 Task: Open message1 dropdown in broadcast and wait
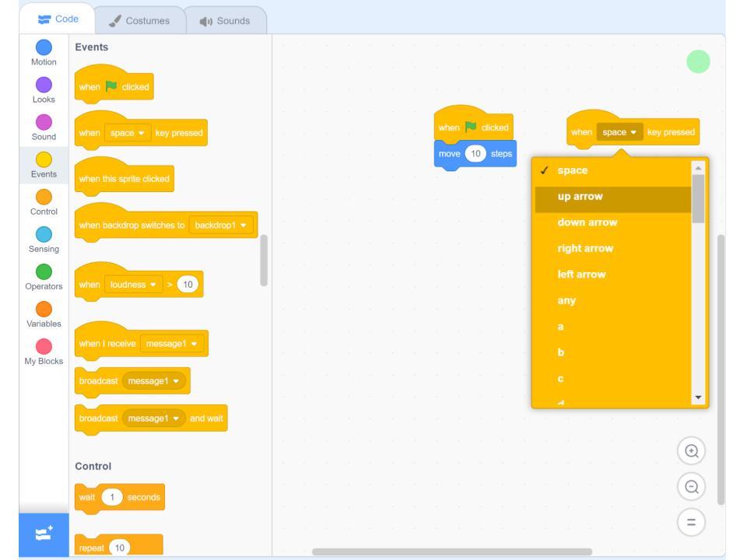(x=153, y=418)
